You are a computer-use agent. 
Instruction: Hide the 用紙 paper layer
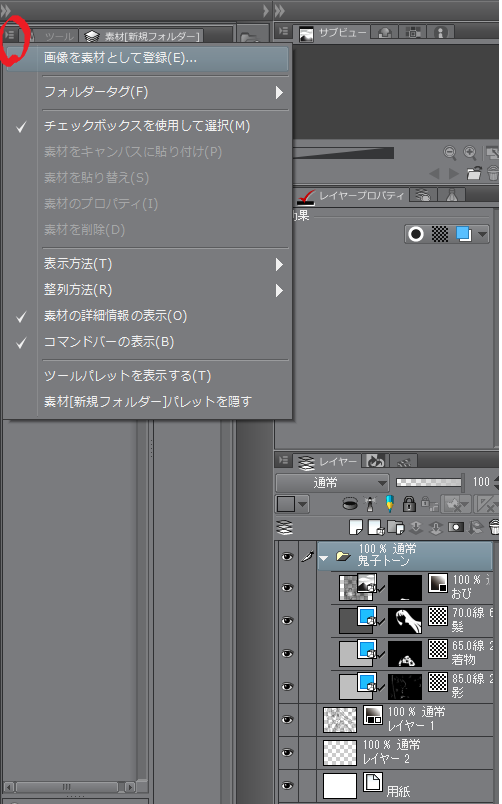point(288,786)
